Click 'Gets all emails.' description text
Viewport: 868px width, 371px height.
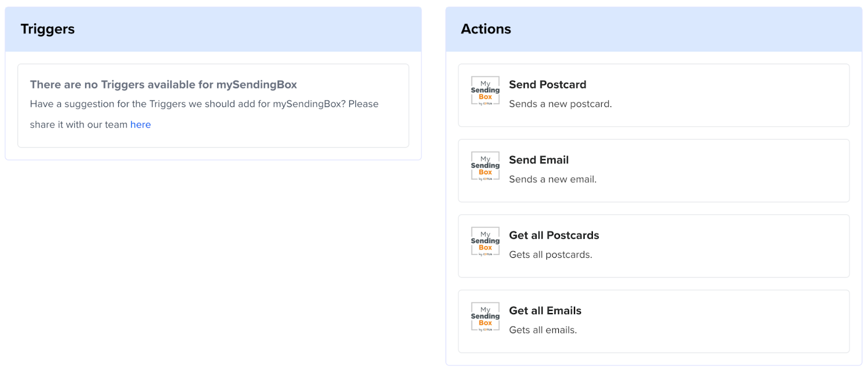click(543, 330)
